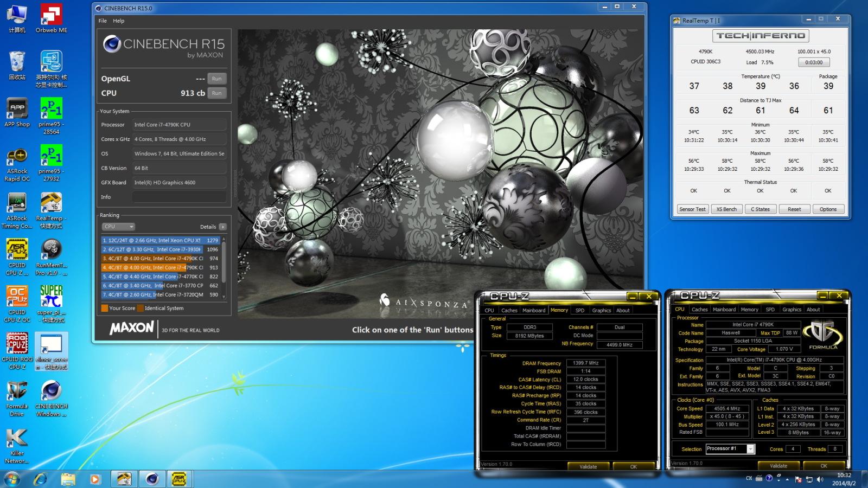This screenshot has height=488, width=868.
Task: Run the Cinebench CPU benchmark
Action: [216, 93]
